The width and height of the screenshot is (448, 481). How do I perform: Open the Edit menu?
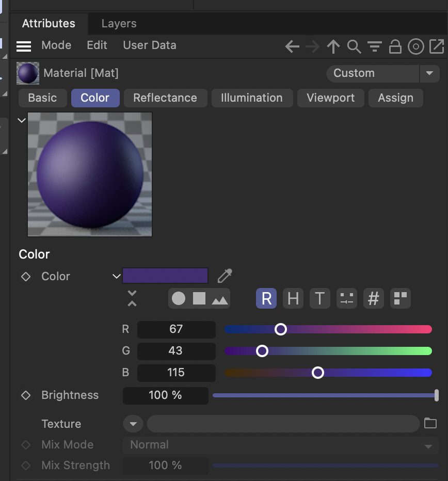(97, 45)
